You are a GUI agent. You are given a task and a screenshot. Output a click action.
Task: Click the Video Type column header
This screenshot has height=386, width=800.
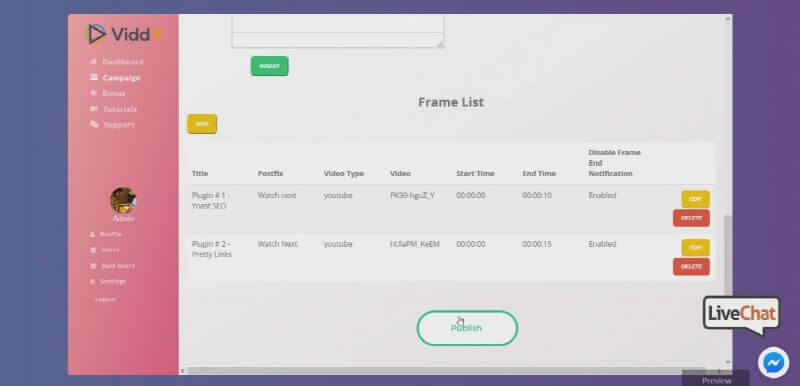pyautogui.click(x=343, y=173)
